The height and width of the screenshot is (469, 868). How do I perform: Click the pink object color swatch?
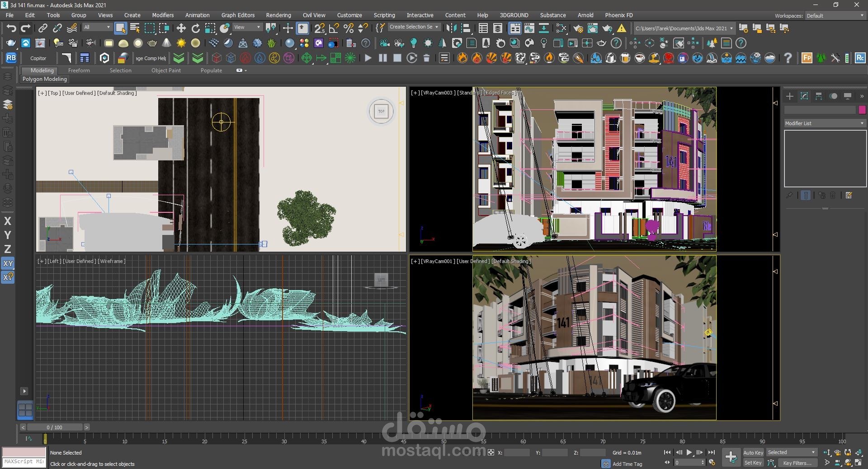click(x=862, y=110)
